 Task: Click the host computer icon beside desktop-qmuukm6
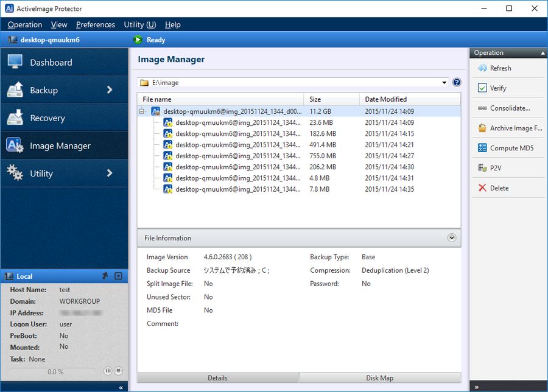pyautogui.click(x=13, y=40)
